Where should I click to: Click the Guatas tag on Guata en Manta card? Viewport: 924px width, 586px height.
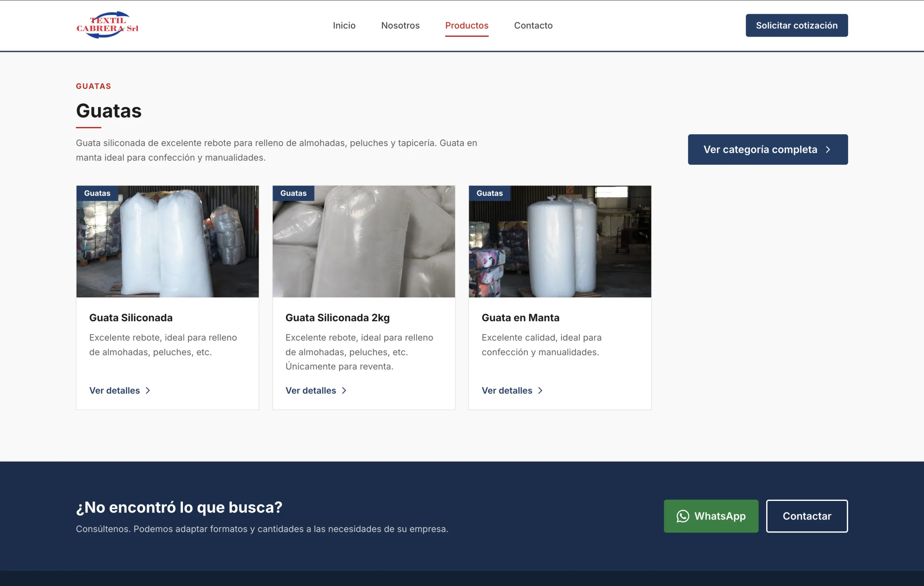[x=490, y=193]
